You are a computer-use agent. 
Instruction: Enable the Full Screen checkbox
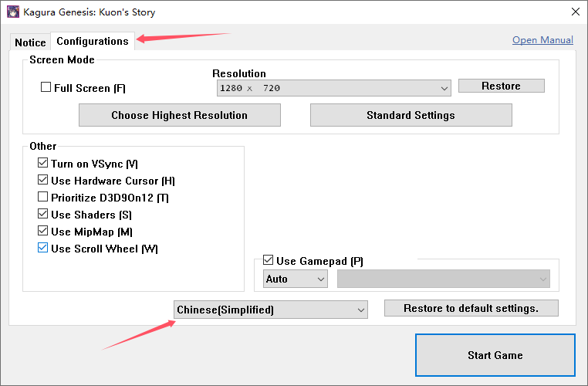tap(46, 88)
